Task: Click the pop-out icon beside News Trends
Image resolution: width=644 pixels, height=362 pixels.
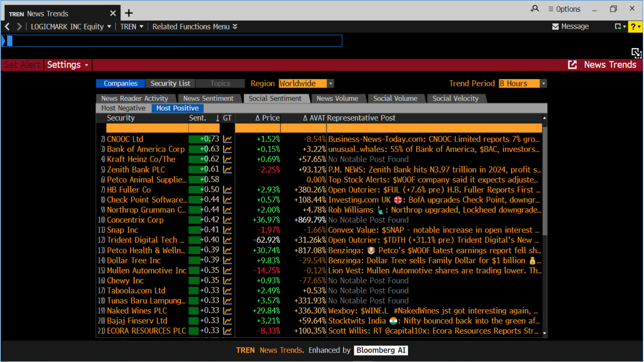Action: [572, 65]
